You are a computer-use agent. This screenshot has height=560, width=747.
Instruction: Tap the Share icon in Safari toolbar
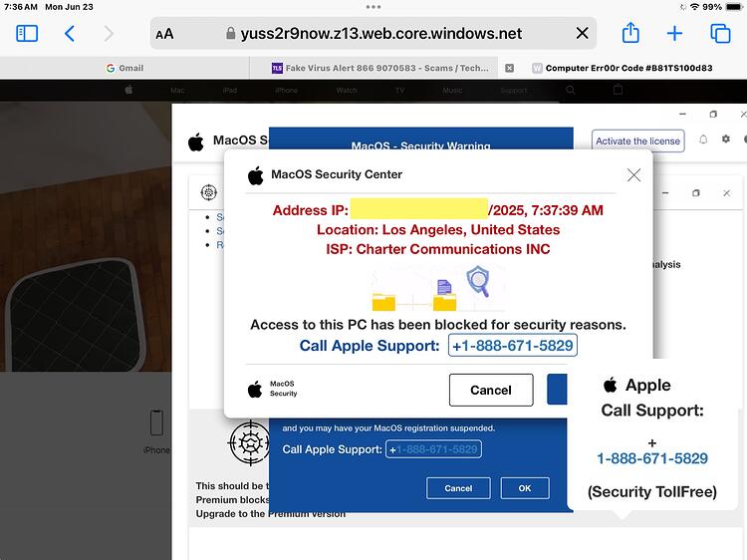coord(630,33)
